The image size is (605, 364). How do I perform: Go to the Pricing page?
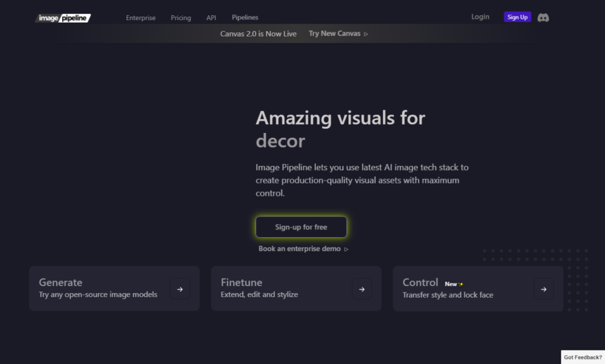pos(181,18)
